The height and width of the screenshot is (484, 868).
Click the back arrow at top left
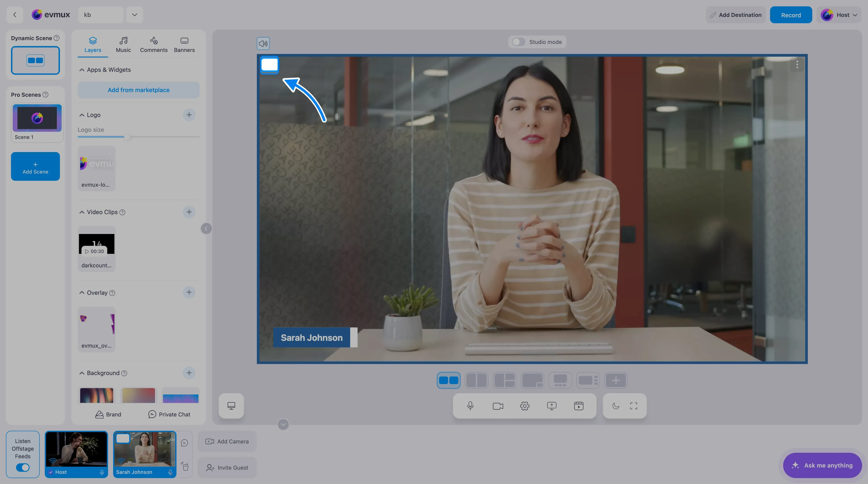tap(15, 15)
